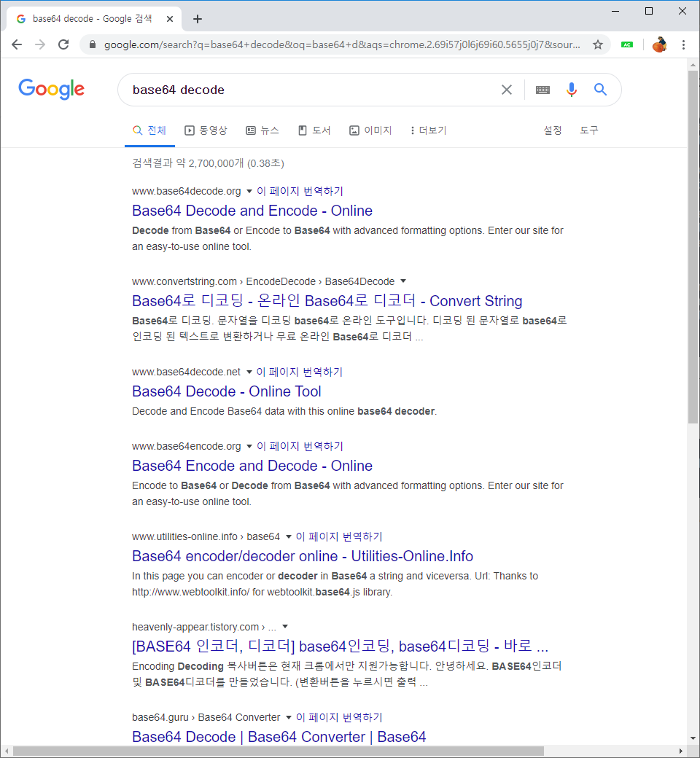The image size is (700, 758).
Task: Open the Chrome three-dot menu
Action: point(683,45)
